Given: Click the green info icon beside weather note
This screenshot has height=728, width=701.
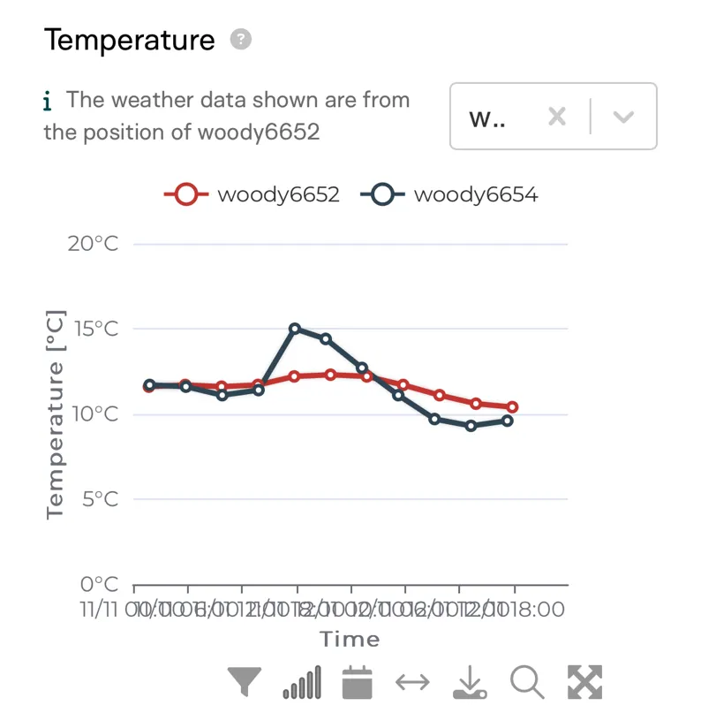Looking at the screenshot, I should point(47,101).
